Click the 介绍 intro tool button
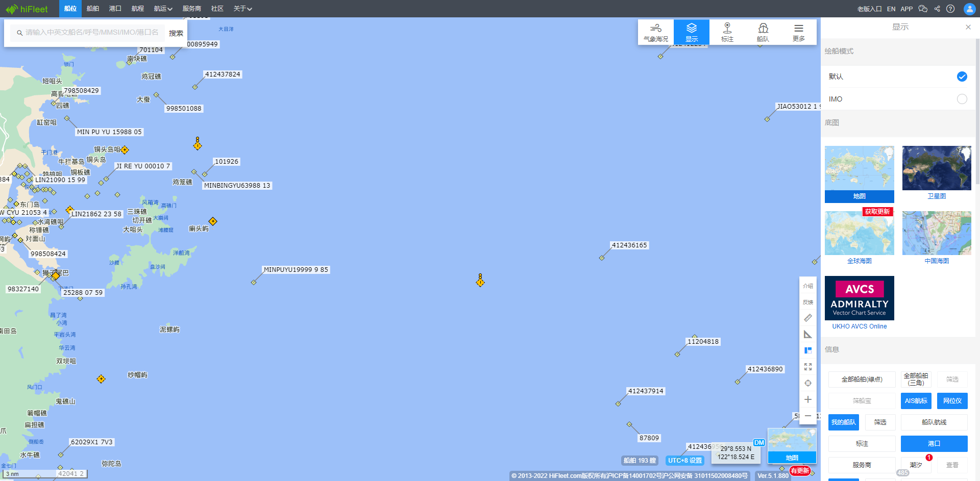The width and height of the screenshot is (980, 481). pyautogui.click(x=808, y=286)
